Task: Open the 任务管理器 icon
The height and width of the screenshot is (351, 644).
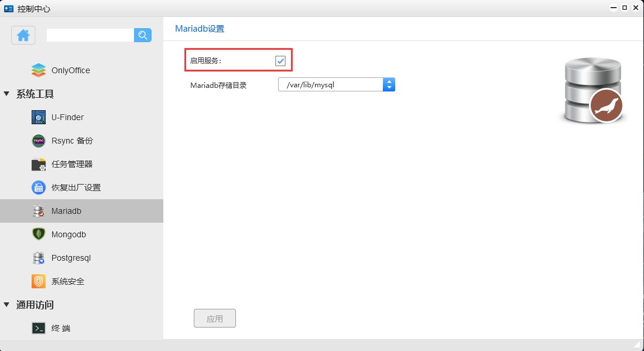Action: pyautogui.click(x=38, y=164)
